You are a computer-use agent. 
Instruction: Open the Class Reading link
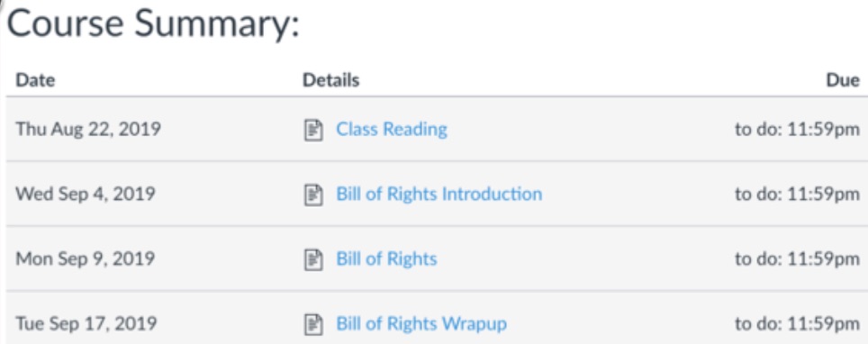[392, 130]
